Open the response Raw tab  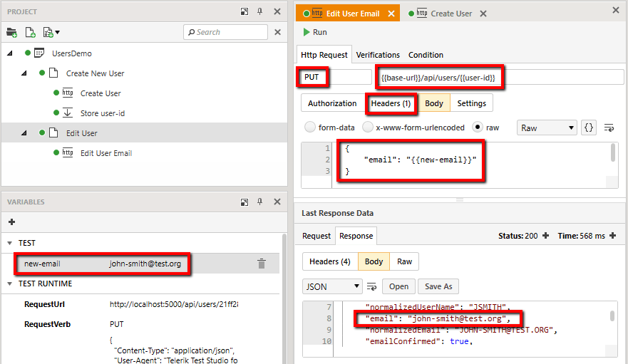pyautogui.click(x=404, y=261)
